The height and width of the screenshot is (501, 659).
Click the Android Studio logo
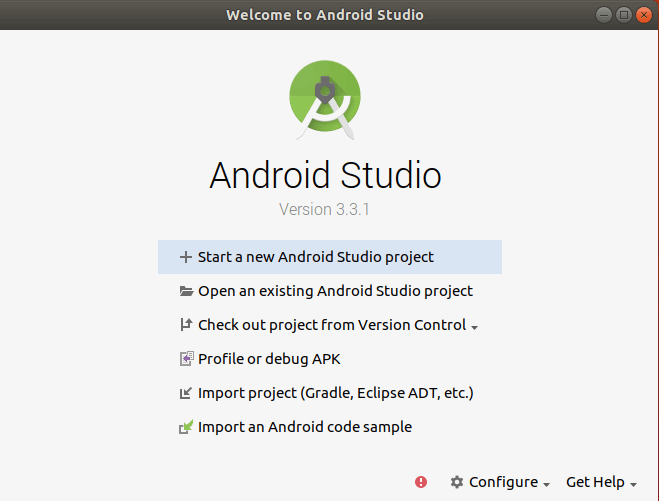click(x=325, y=100)
